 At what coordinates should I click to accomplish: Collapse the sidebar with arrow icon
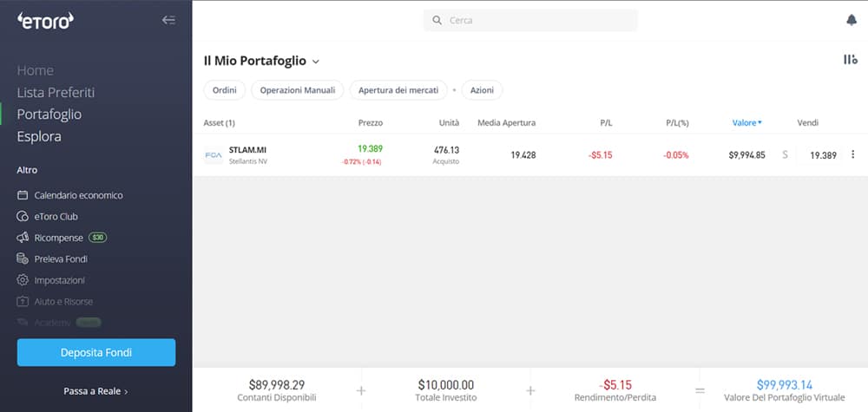coord(168,21)
